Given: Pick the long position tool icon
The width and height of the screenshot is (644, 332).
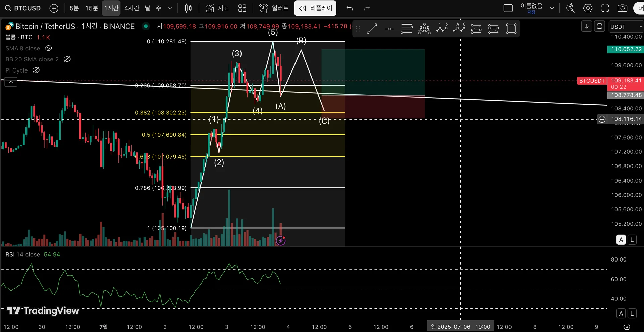Looking at the screenshot, I should pyautogui.click(x=476, y=29).
